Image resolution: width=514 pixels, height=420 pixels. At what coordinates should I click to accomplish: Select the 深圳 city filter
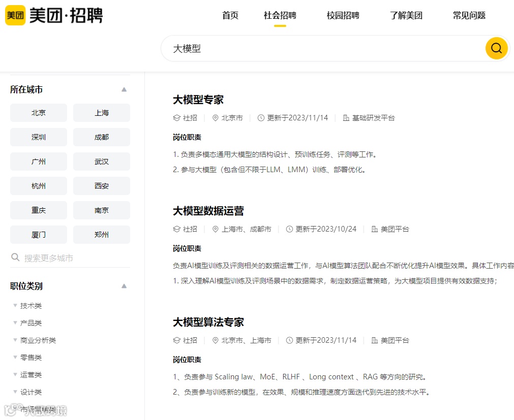39,137
